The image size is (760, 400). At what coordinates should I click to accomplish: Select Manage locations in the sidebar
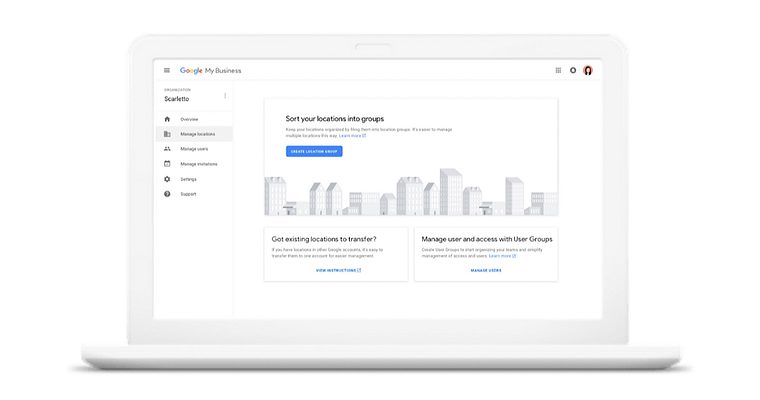click(194, 134)
